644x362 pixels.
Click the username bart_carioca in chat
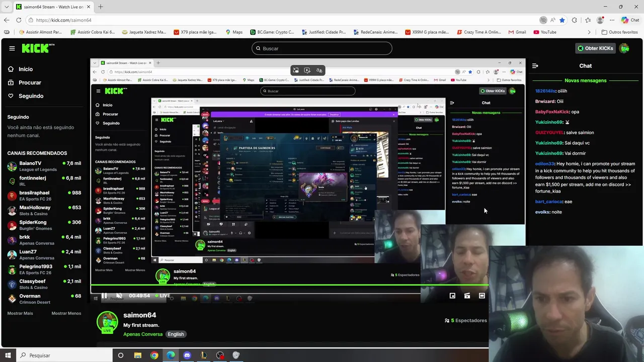pos(549,202)
